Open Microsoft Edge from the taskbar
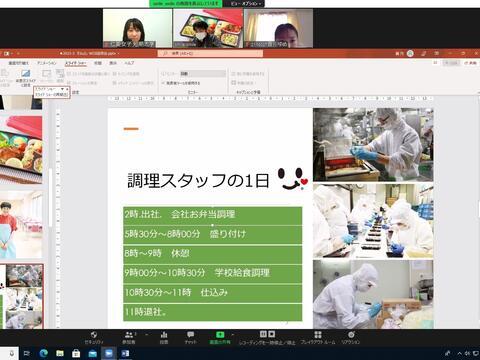Image resolution: width=480 pixels, height=360 pixels. [x=44, y=353]
